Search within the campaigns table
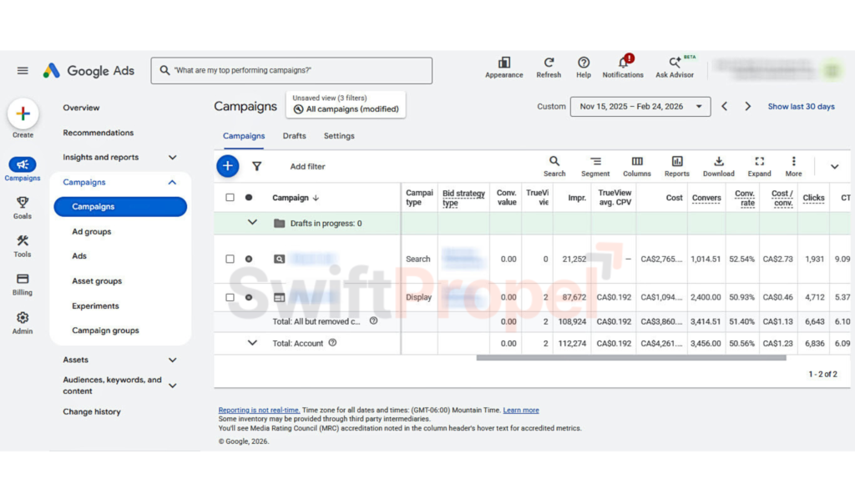 [554, 166]
